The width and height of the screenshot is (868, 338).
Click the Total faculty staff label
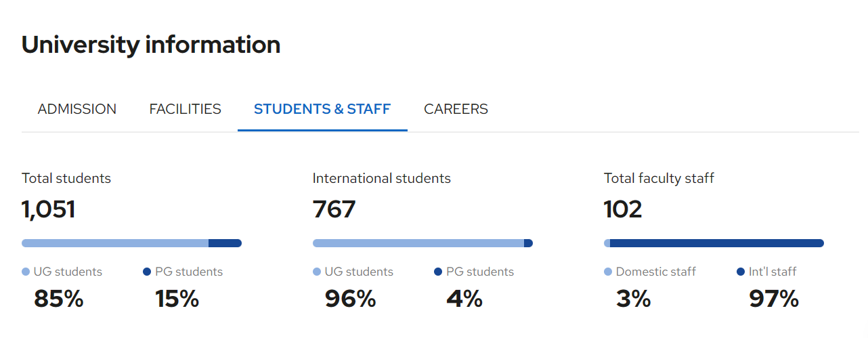tap(659, 179)
